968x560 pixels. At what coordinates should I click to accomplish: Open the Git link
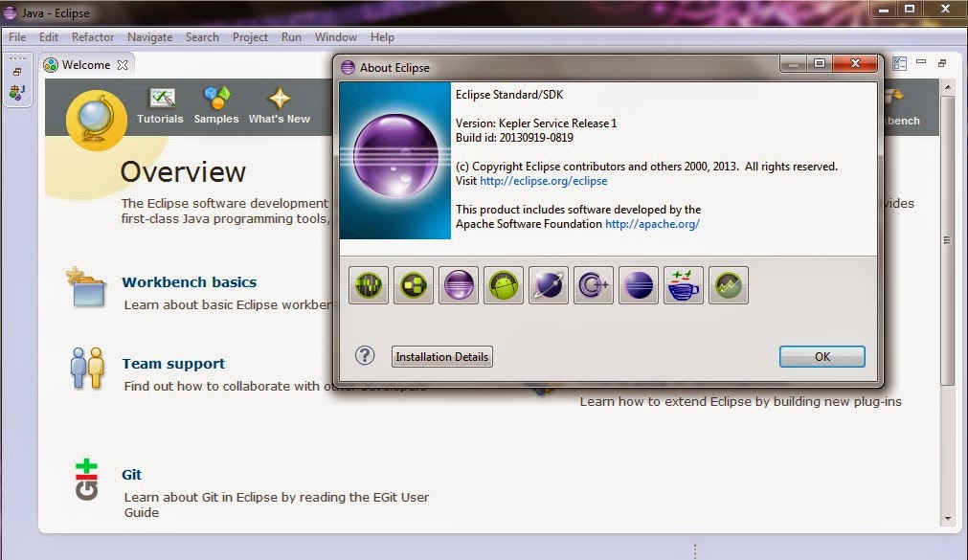tap(131, 475)
